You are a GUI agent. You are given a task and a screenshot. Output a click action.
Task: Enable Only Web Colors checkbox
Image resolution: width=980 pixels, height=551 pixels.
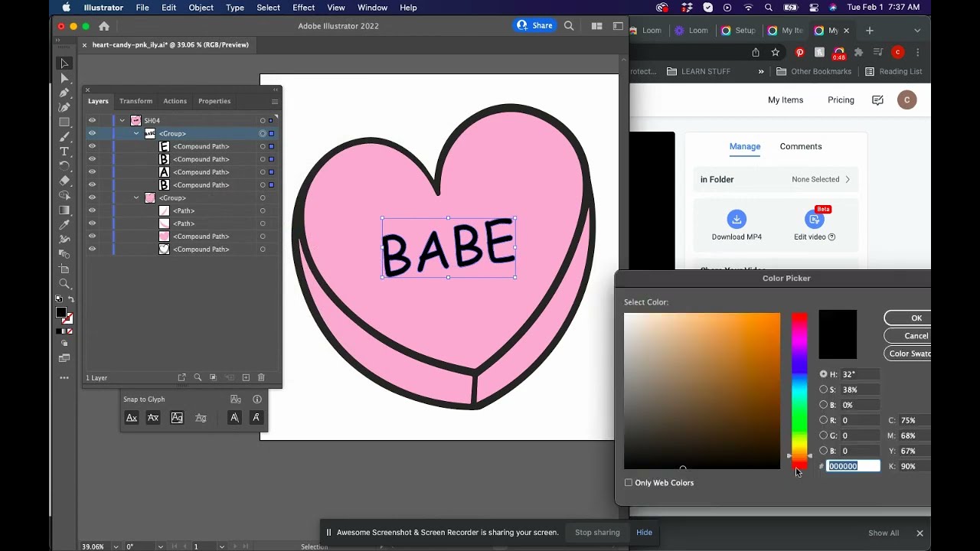click(x=629, y=483)
